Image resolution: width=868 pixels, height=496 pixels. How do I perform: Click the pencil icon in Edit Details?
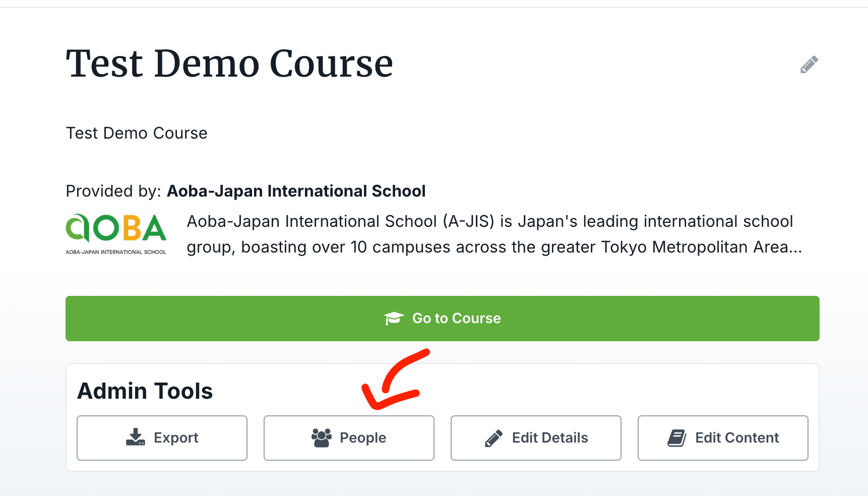pyautogui.click(x=493, y=438)
